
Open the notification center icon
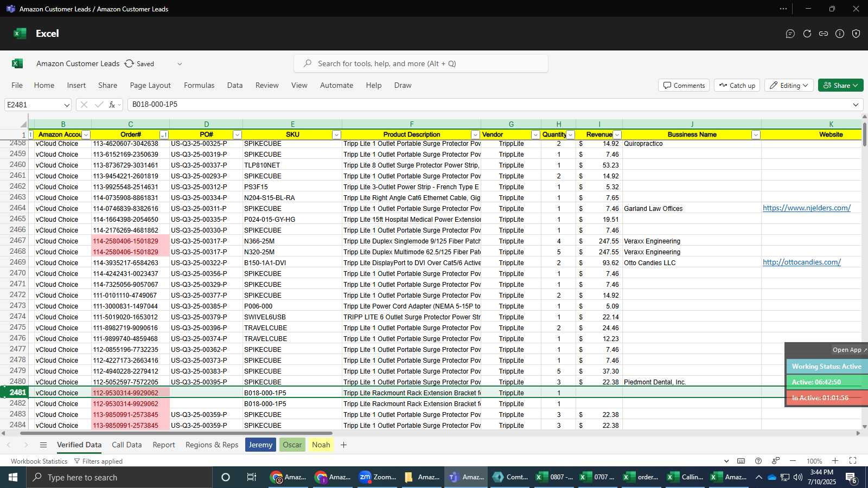tap(852, 477)
